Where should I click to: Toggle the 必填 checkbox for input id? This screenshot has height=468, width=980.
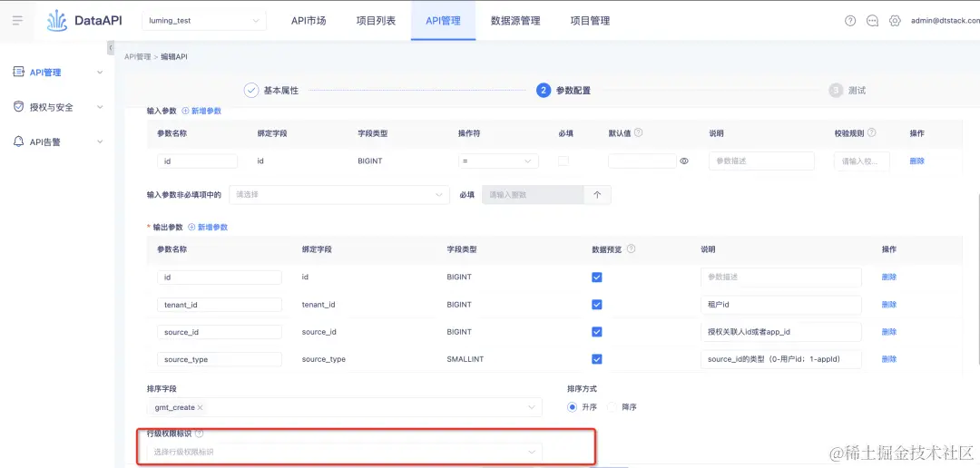(x=563, y=161)
